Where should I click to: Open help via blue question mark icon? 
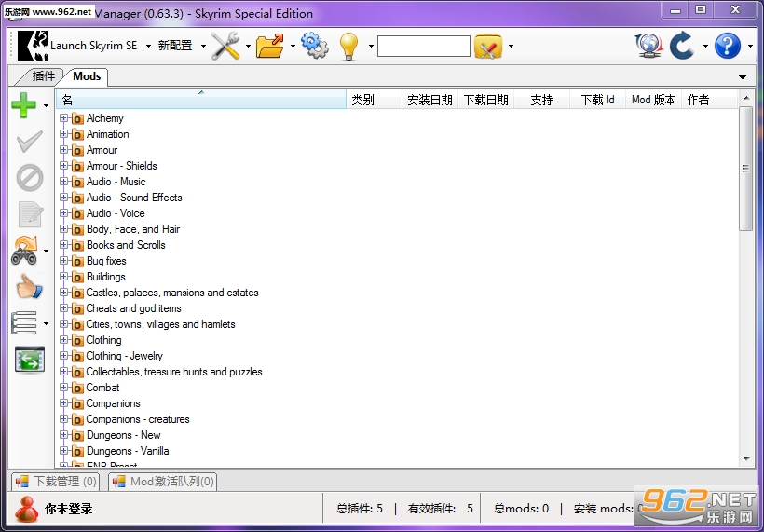728,46
